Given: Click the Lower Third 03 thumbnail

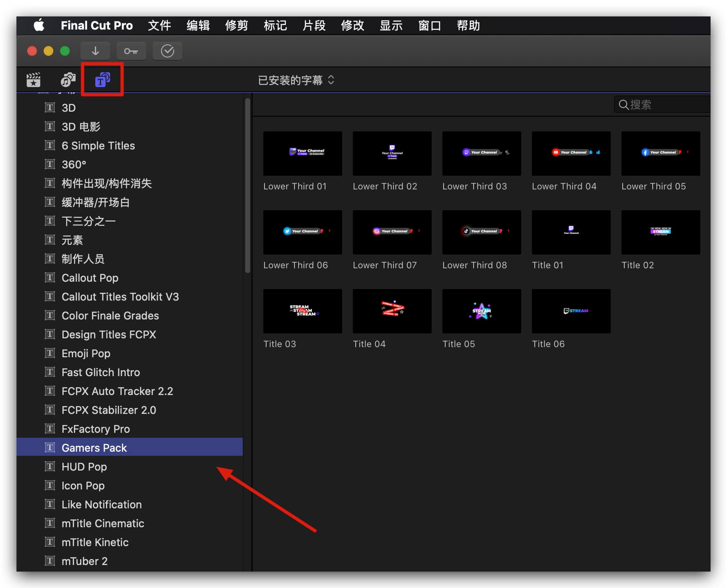Looking at the screenshot, I should point(482,154).
